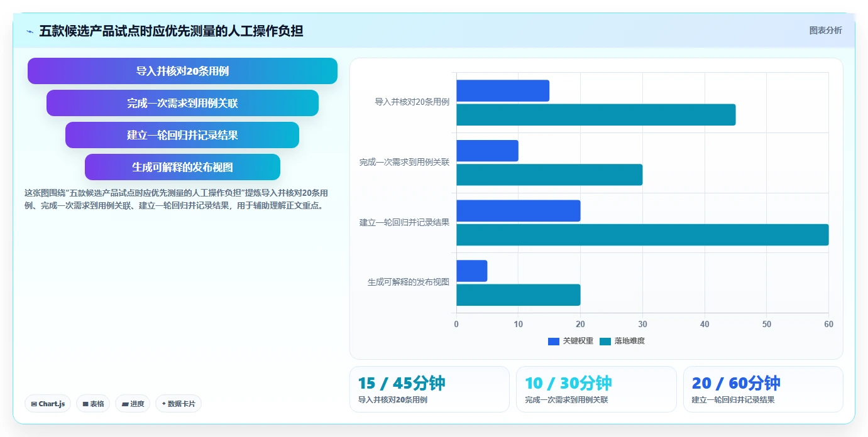
Task: Toggle 落地难度 legend series
Action: point(622,341)
